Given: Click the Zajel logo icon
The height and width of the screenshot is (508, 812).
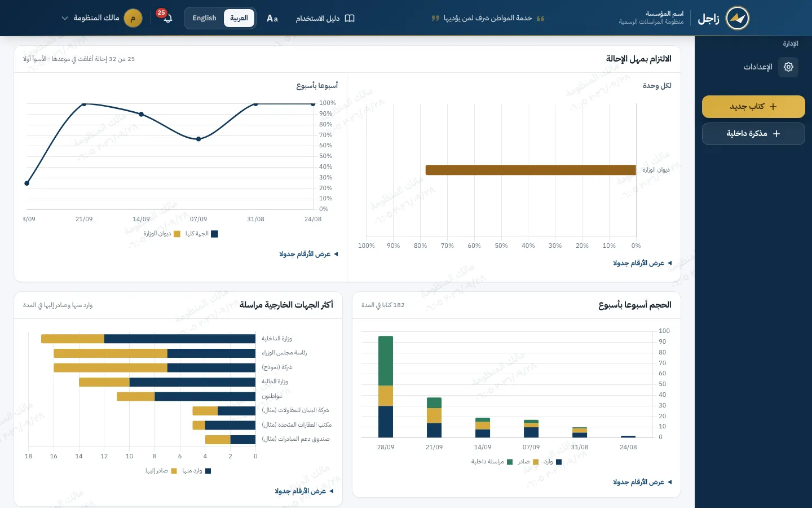Looking at the screenshot, I should click(737, 18).
